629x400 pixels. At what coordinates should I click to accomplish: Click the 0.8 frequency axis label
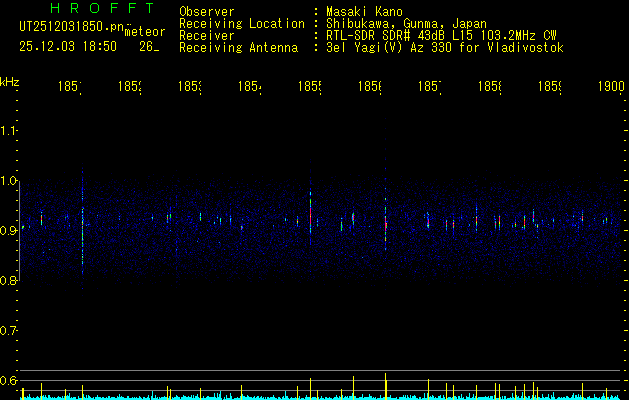pyautogui.click(x=9, y=280)
